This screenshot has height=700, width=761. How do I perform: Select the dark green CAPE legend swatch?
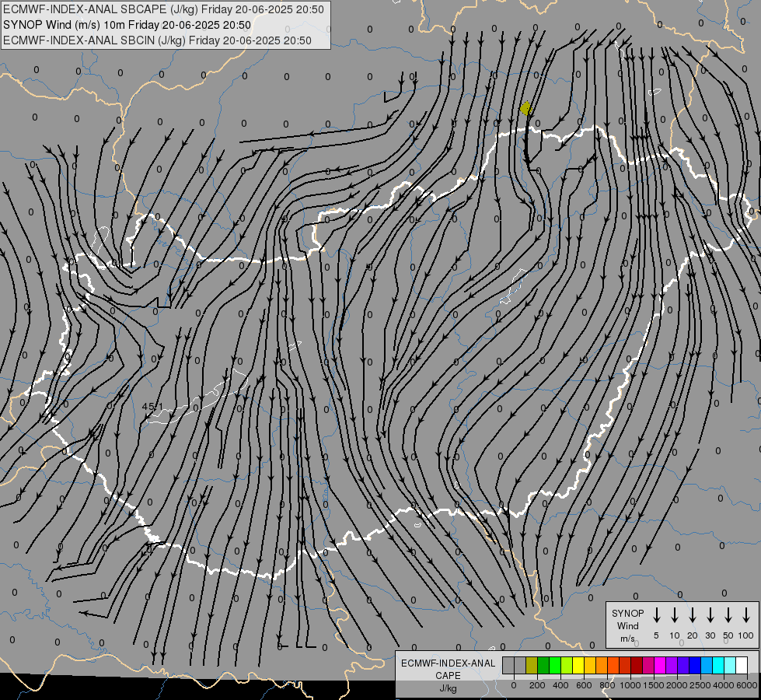pyautogui.click(x=543, y=666)
